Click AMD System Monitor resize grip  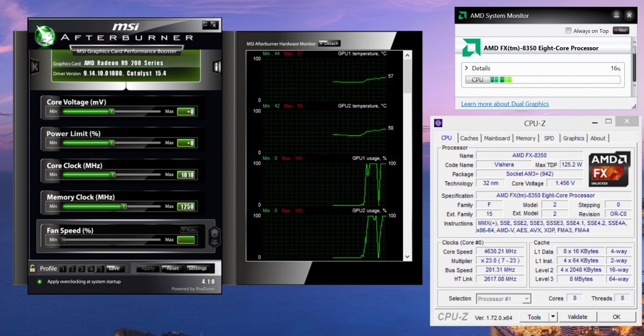tap(635, 106)
